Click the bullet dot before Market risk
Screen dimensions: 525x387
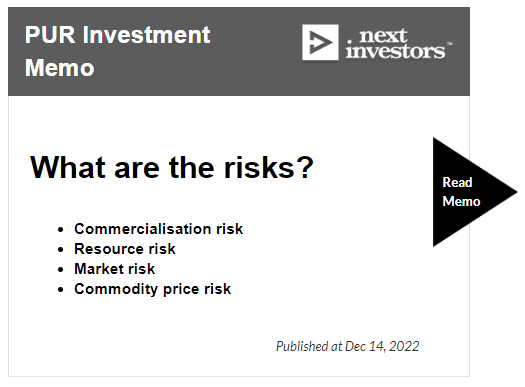[60, 269]
